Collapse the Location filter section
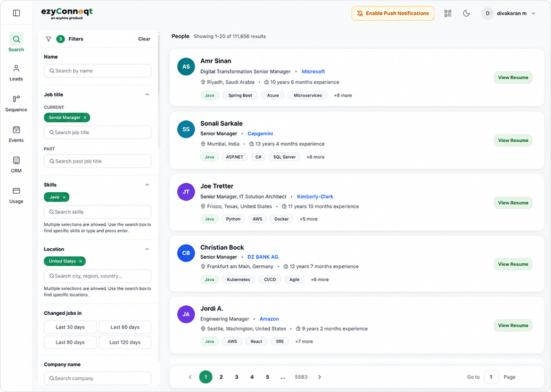Screen dimensions: 551x392 (x=147, y=249)
